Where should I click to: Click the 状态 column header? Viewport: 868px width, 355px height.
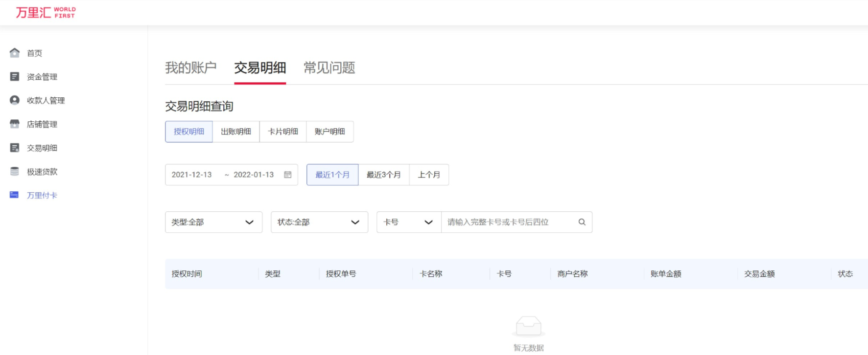845,274
